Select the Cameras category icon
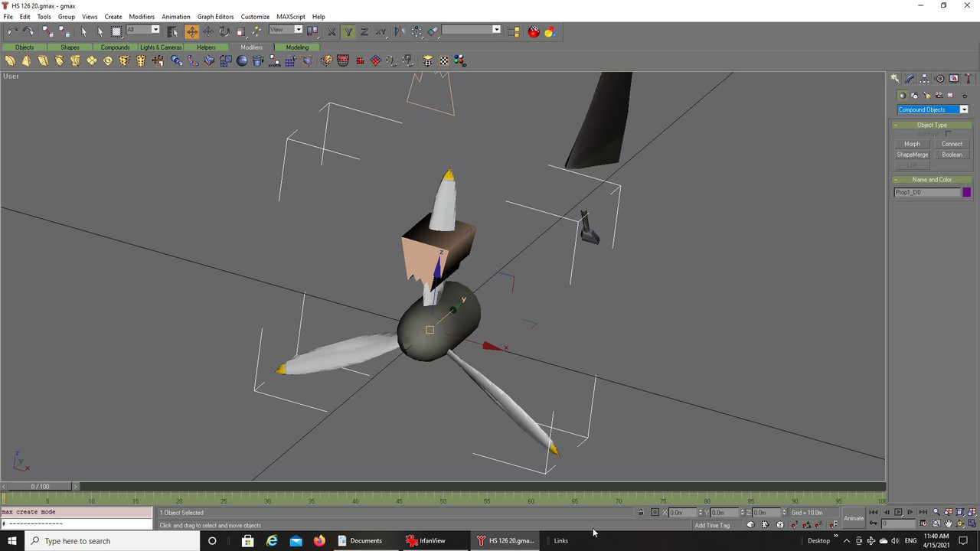The height and width of the screenshot is (551, 980). 939,96
